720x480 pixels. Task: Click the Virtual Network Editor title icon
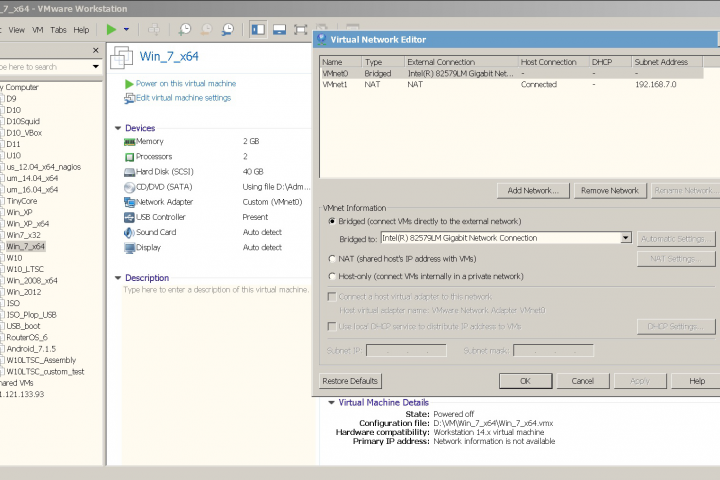pyautogui.click(x=321, y=40)
